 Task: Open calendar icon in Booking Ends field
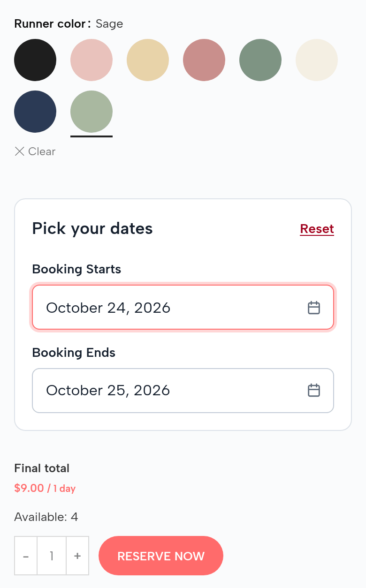[x=313, y=390]
